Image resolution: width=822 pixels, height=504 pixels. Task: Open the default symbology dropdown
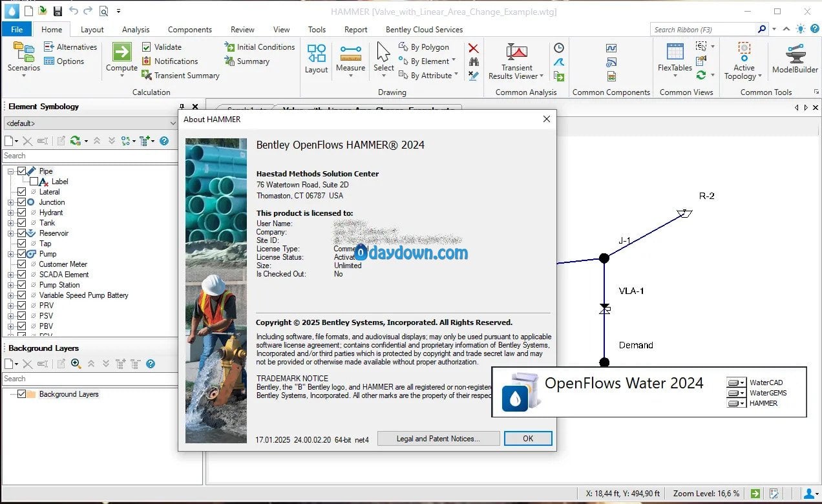90,123
